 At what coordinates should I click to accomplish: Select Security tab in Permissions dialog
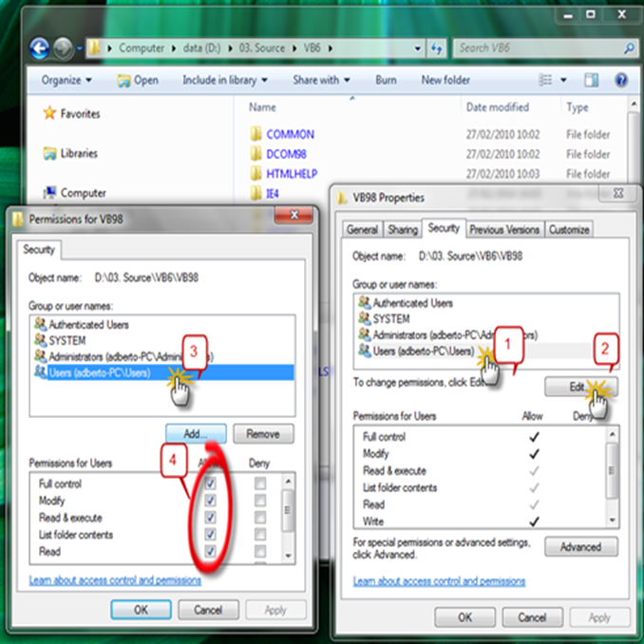tap(39, 249)
